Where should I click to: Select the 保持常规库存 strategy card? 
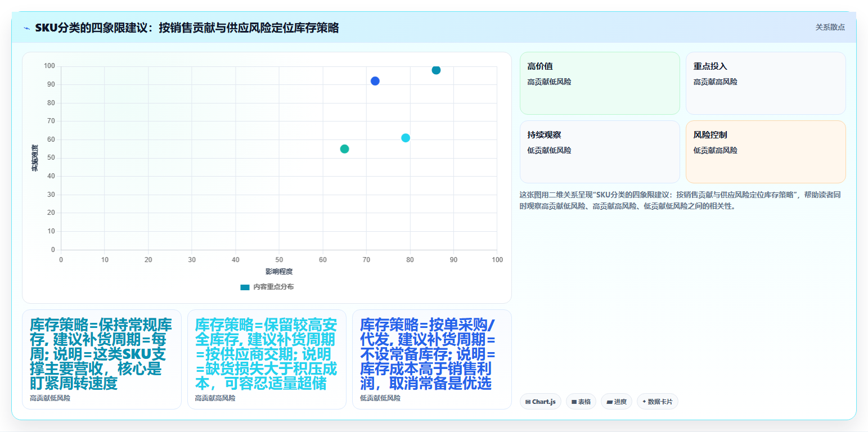pyautogui.click(x=102, y=359)
